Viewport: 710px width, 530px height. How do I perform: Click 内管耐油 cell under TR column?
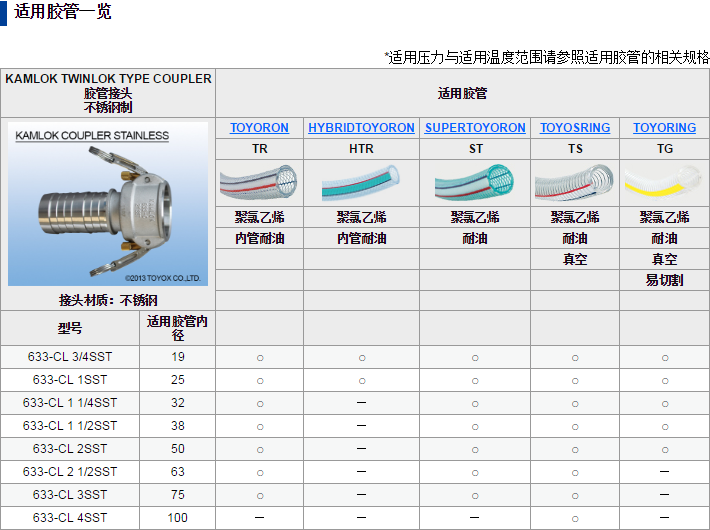[x=259, y=238]
